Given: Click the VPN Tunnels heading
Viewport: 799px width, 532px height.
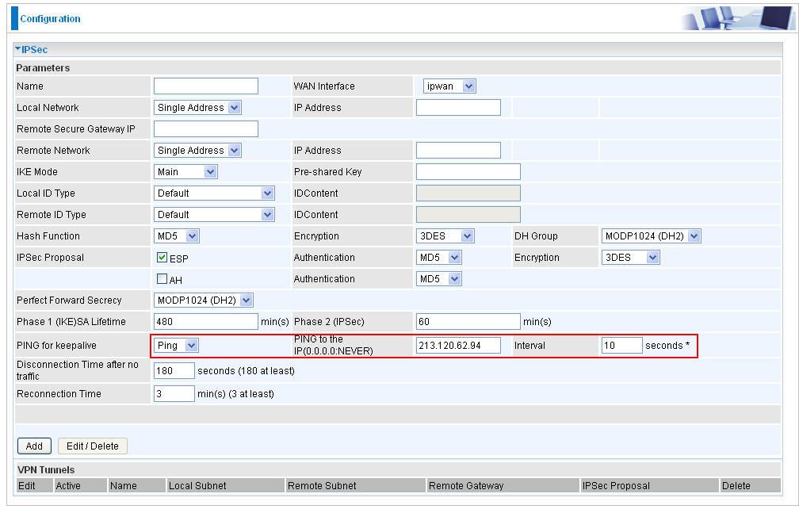Looking at the screenshot, I should coord(46,469).
